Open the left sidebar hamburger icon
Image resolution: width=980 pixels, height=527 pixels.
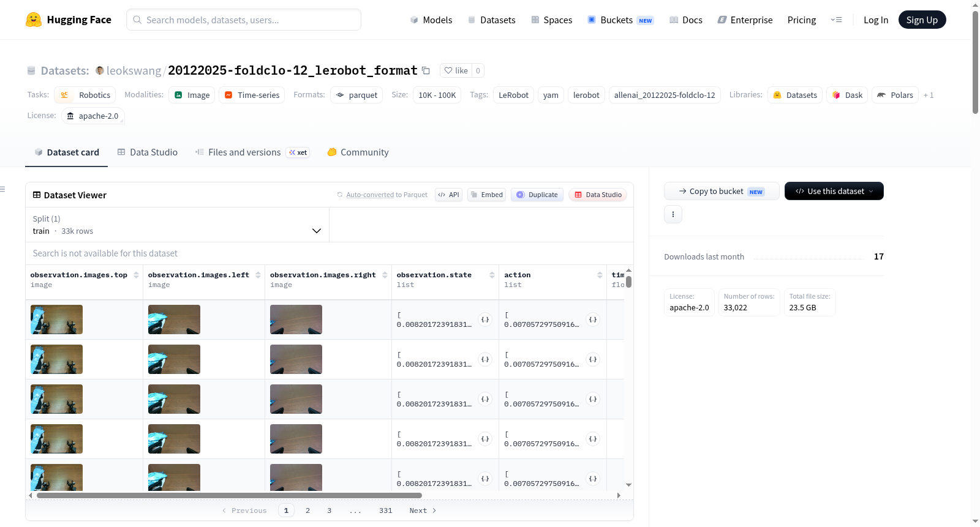[3, 189]
